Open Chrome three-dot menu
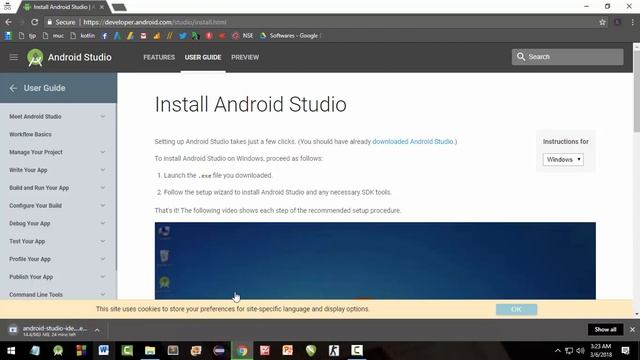This screenshot has width=640, height=360. [632, 22]
